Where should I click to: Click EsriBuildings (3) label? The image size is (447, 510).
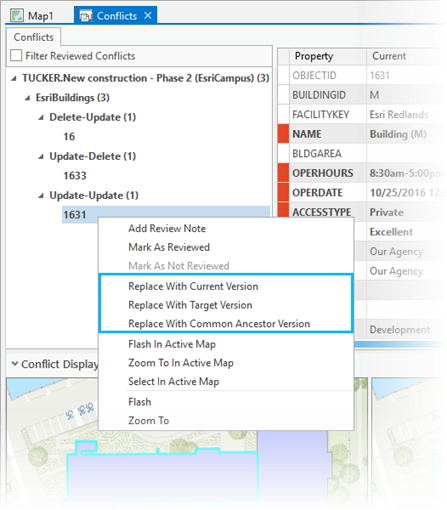pos(73,98)
